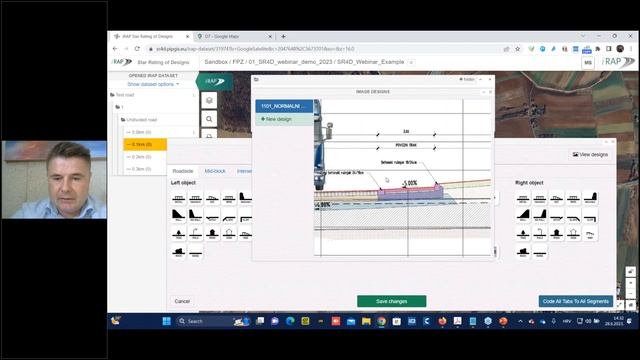
Task: Click the browser address bar
Action: [x=327, y=49]
